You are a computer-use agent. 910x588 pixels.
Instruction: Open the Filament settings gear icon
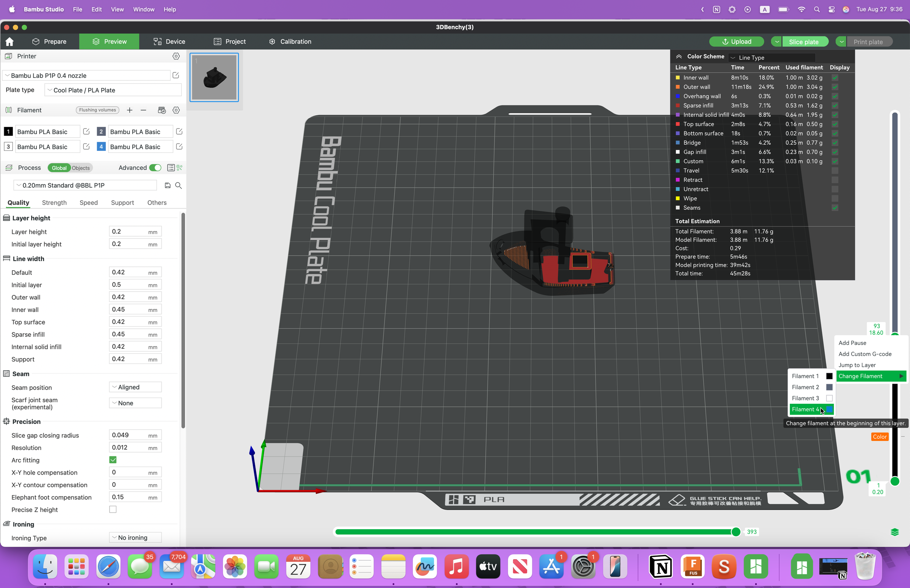176,110
